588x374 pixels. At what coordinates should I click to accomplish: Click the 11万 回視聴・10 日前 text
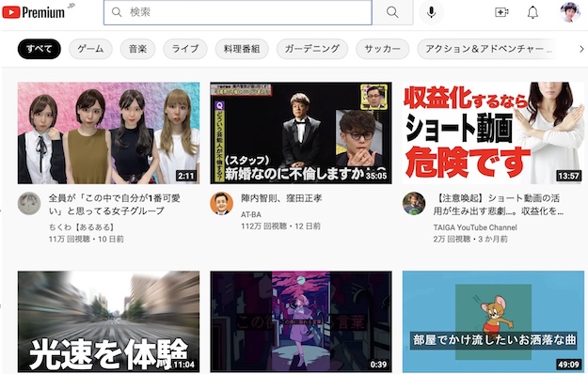click(x=87, y=239)
